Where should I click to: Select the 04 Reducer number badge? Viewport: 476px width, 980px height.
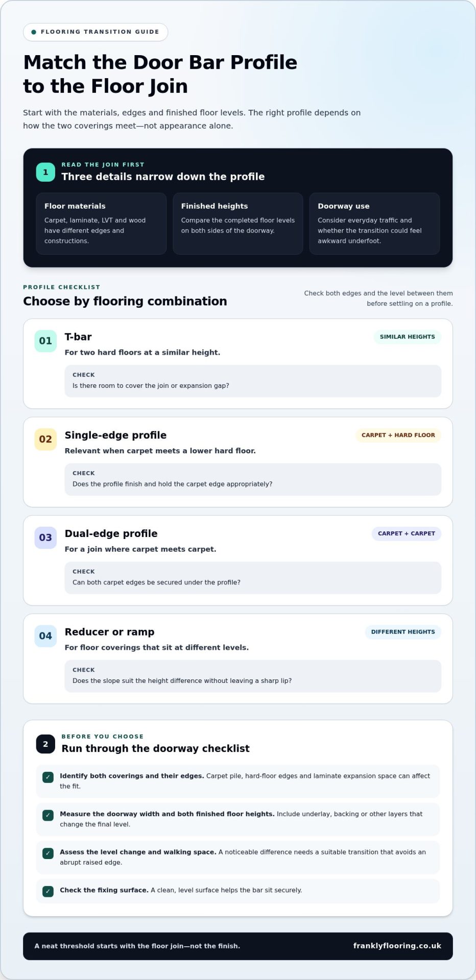[x=45, y=636]
